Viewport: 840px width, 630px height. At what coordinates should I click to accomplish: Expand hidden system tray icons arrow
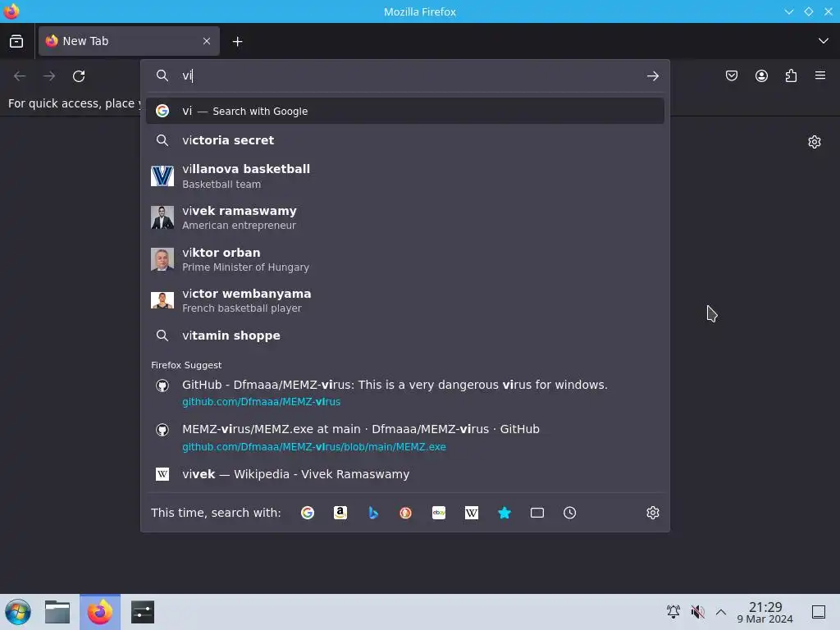point(721,611)
